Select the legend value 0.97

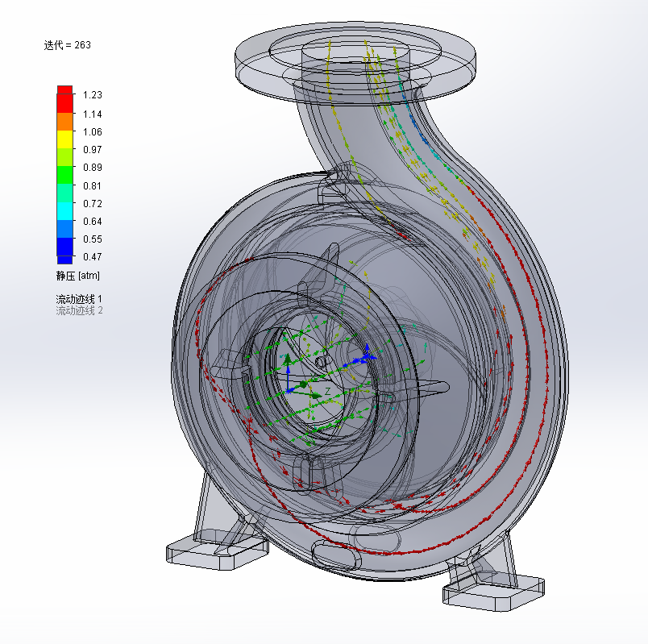coord(92,150)
